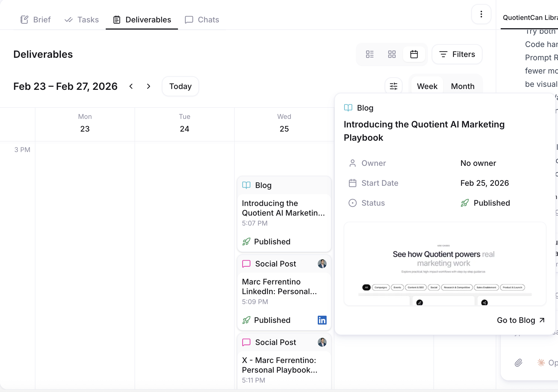The width and height of the screenshot is (558, 392).
Task: Toggle calendar to Month view
Action: pyautogui.click(x=463, y=86)
